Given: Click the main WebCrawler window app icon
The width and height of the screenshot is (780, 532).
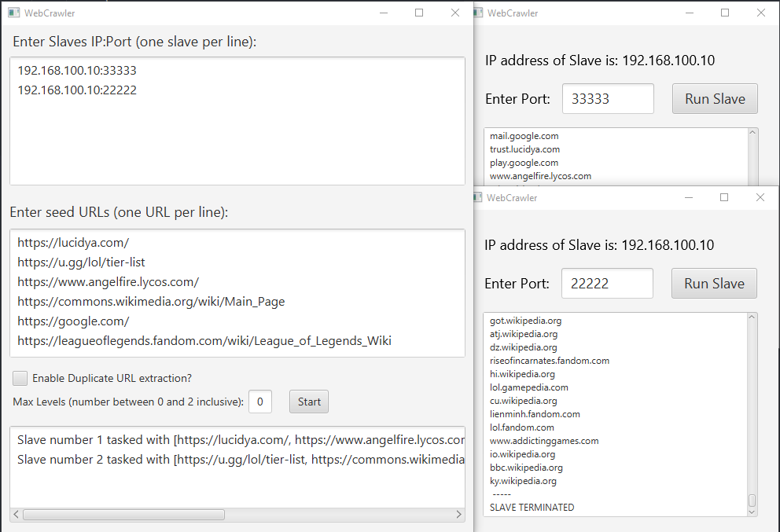Looking at the screenshot, I should point(14,13).
